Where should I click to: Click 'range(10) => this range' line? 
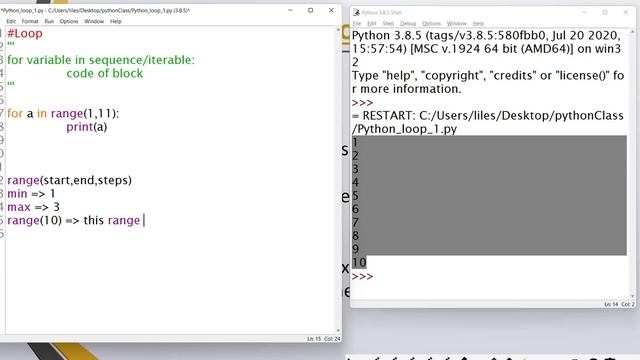tap(73, 220)
